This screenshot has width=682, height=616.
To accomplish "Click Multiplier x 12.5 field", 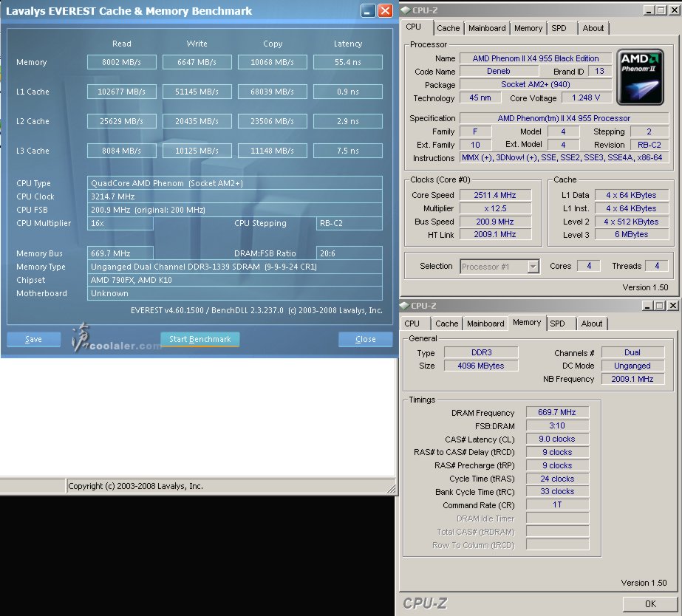I will [x=495, y=208].
